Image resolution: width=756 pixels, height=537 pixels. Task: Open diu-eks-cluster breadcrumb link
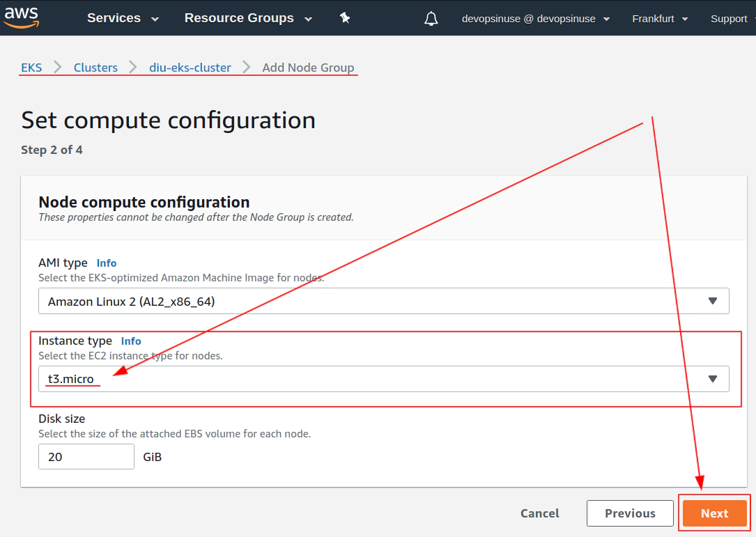[190, 68]
